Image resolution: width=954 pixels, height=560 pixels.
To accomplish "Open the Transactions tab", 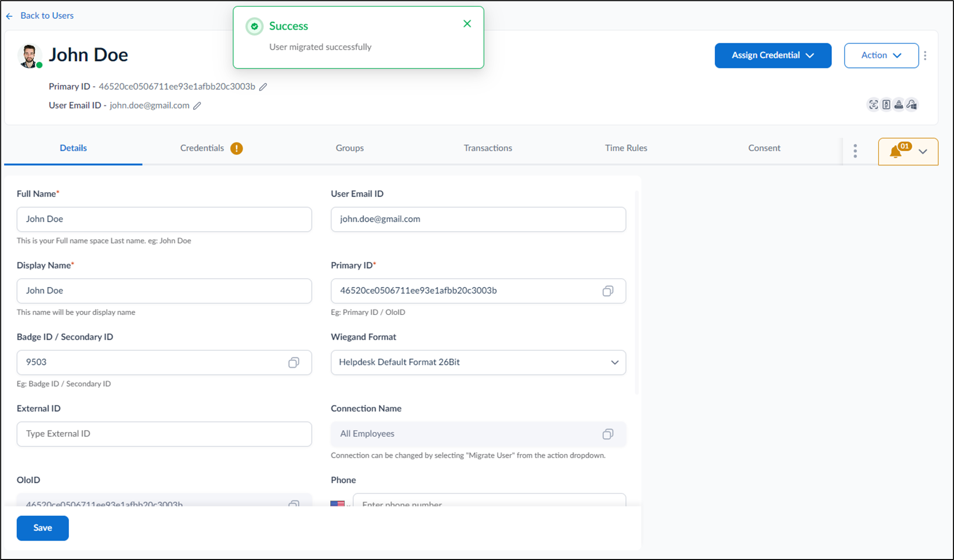I will coord(487,148).
